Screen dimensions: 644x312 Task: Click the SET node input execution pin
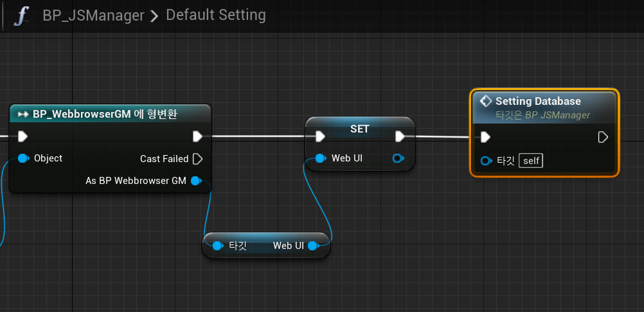click(320, 136)
